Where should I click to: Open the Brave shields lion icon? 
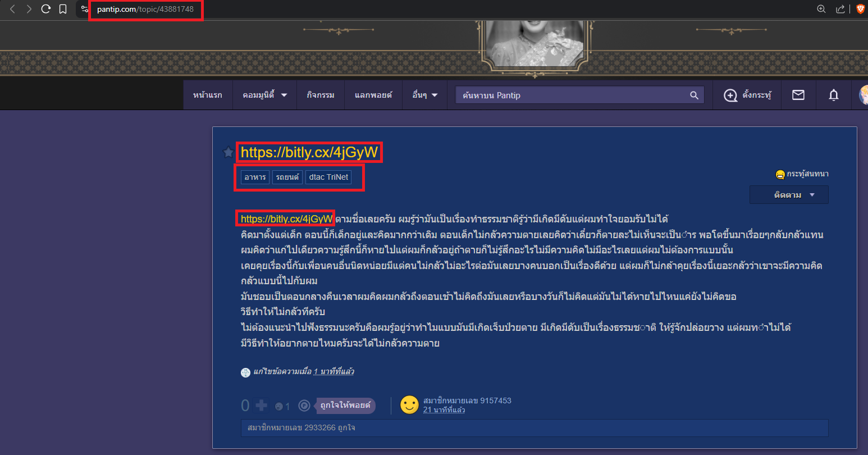click(x=860, y=9)
